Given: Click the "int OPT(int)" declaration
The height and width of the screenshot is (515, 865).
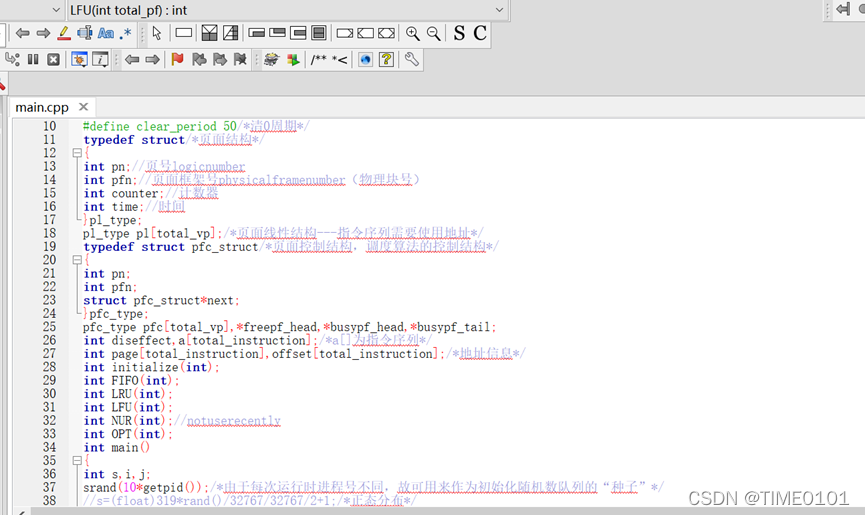Looking at the screenshot, I should (x=127, y=434).
